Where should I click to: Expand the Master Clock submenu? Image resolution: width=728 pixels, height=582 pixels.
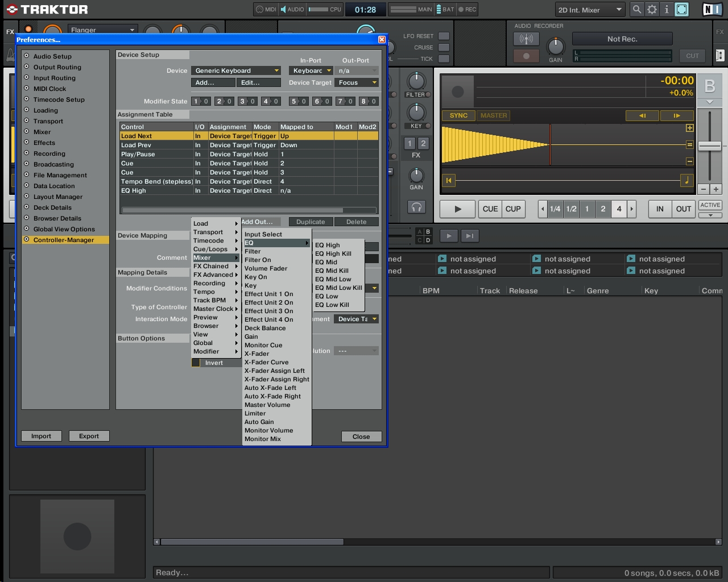(x=215, y=309)
